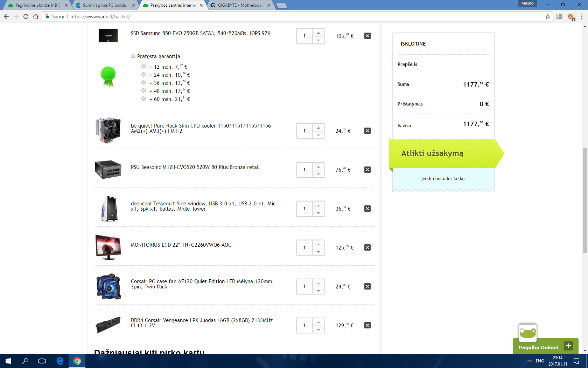The image size is (588, 368).
Task: Select + 24 mėn. warranty option
Action: tap(143, 74)
